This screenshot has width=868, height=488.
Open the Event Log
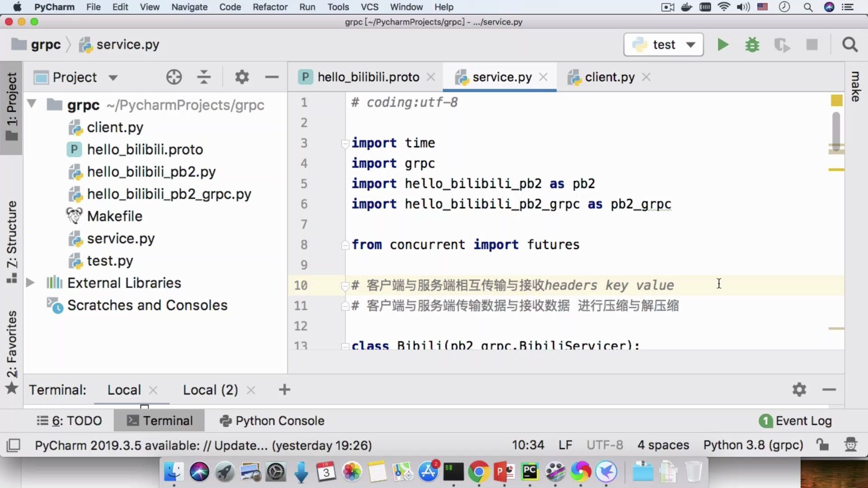click(803, 421)
